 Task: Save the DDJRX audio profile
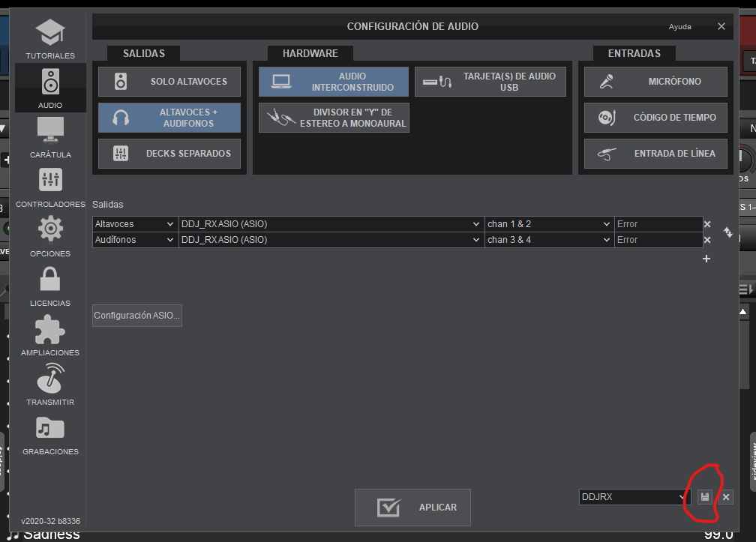[x=704, y=497]
